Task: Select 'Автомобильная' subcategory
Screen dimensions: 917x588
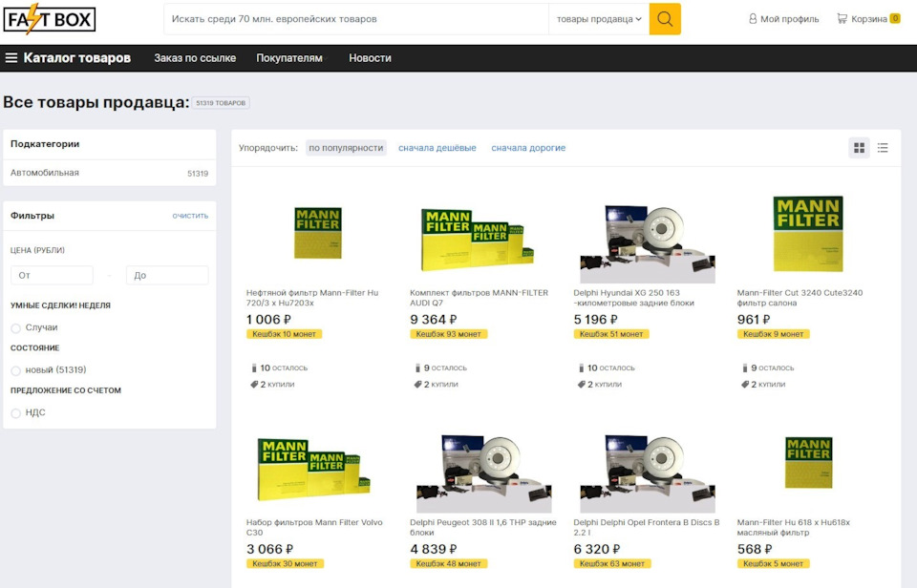Action: tap(45, 173)
